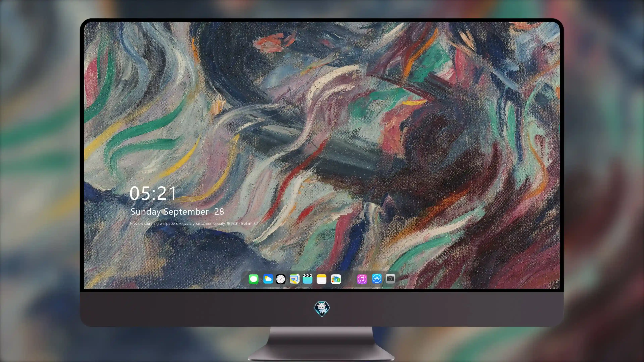Click the dragon logo on the monitor chin

322,308
